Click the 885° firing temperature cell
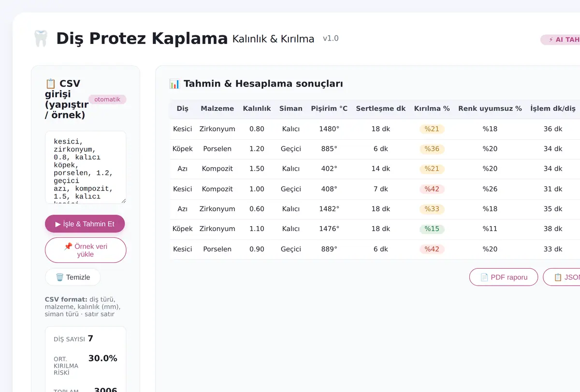This screenshot has height=392, width=580. 329,149
